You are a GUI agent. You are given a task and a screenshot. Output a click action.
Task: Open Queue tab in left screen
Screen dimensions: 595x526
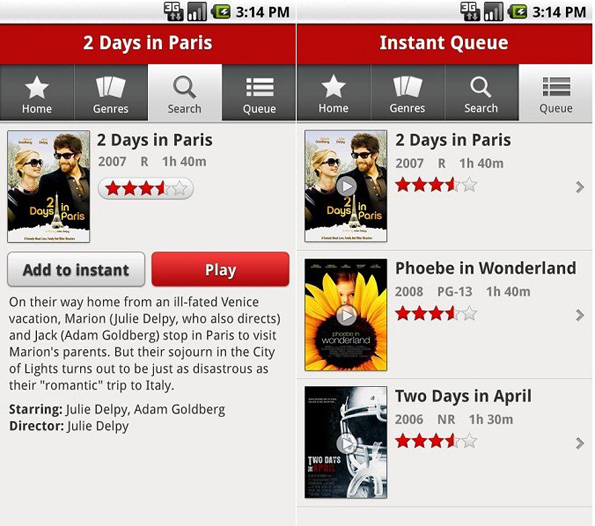coord(259,93)
